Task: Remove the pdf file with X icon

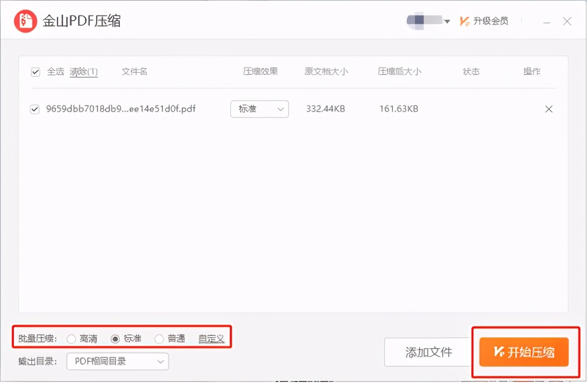Action: click(549, 109)
